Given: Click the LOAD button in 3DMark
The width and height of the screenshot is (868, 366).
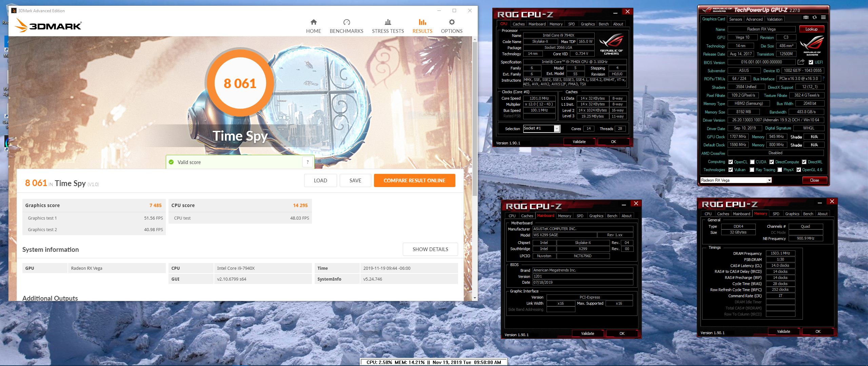Looking at the screenshot, I should click(x=320, y=181).
